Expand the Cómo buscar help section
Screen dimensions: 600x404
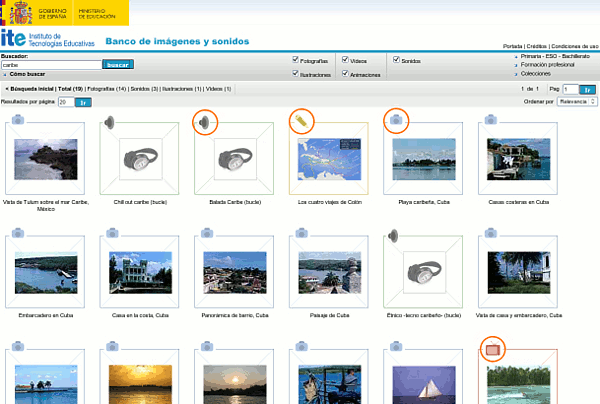click(27, 74)
